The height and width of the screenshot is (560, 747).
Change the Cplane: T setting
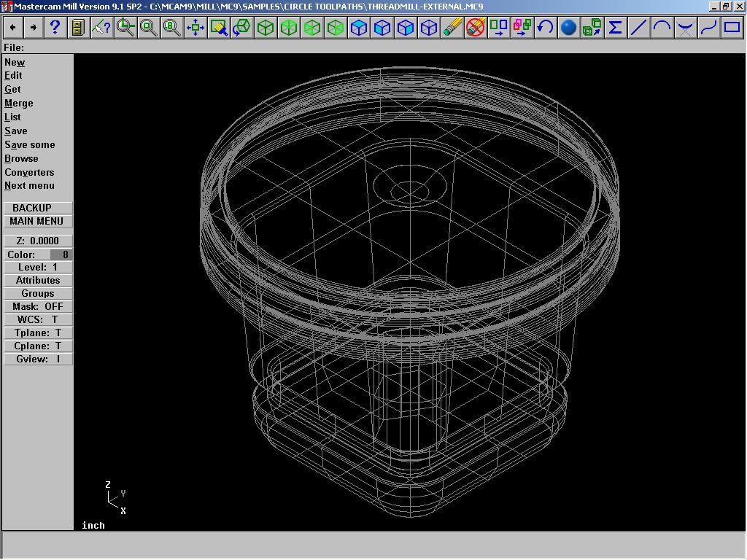(38, 346)
